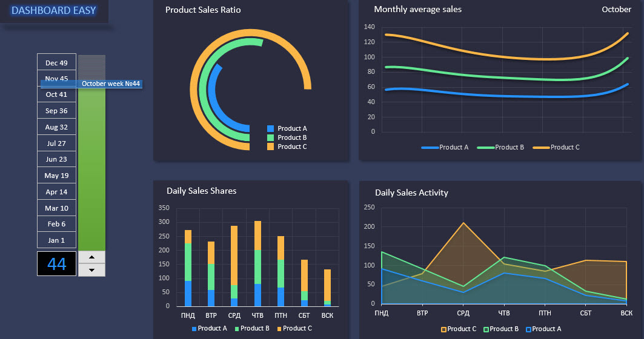
Task: Click the ПТН stacked bar in Daily Sales Shares
Action: pos(281,271)
